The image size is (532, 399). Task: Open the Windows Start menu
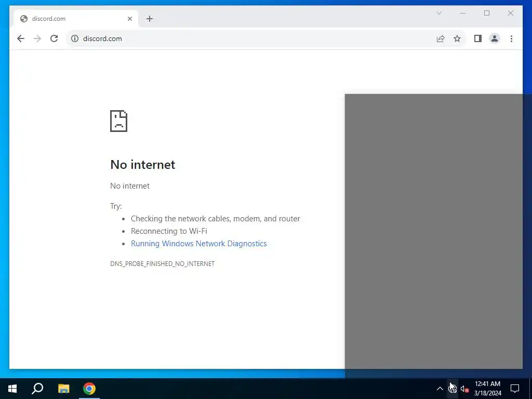(12, 389)
